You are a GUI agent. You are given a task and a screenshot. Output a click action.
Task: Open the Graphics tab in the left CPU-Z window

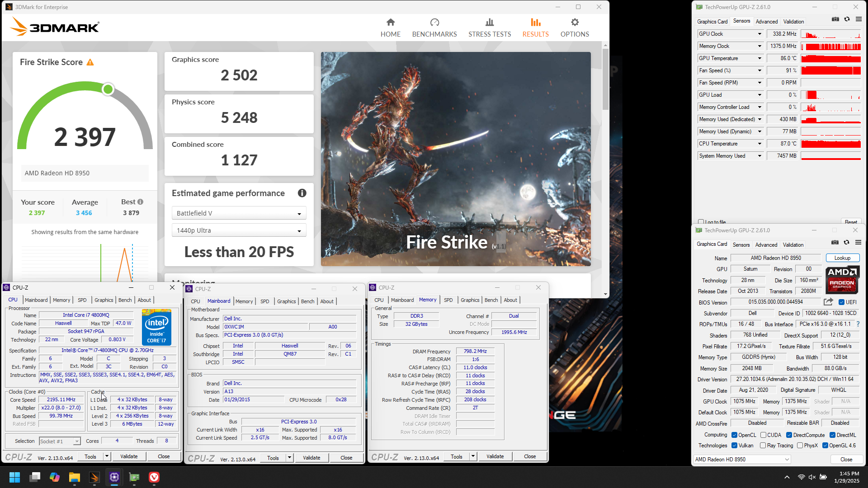(104, 300)
